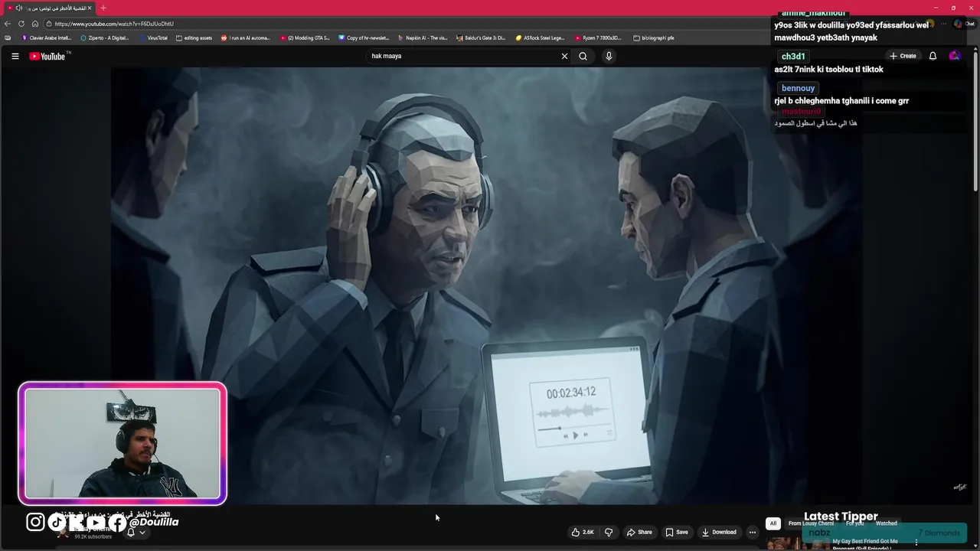
Task: Select the 'Watched' filter chip
Action: (886, 523)
